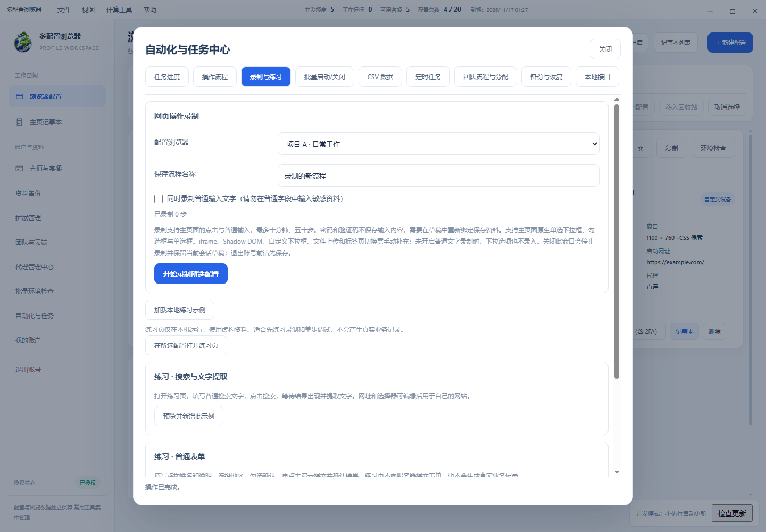Maximize the application window
Image resolution: width=766 pixels, height=532 pixels.
tap(732, 11)
